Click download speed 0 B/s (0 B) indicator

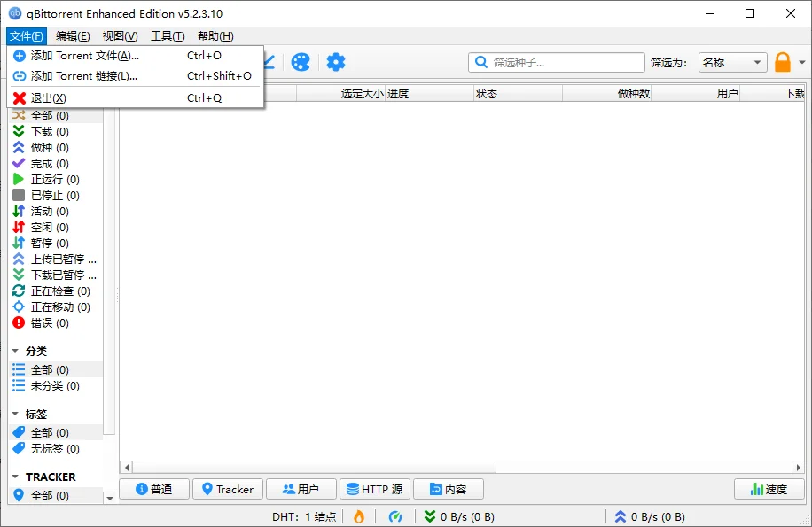[460, 516]
